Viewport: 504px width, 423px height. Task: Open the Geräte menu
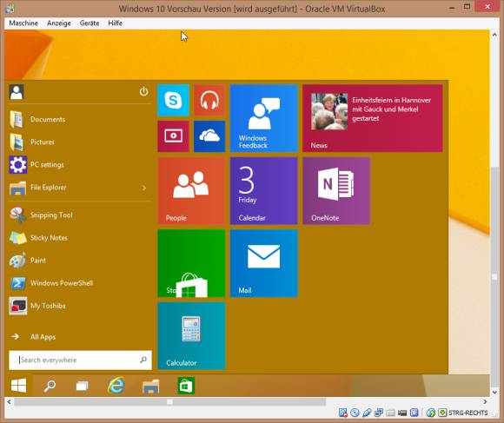click(90, 23)
